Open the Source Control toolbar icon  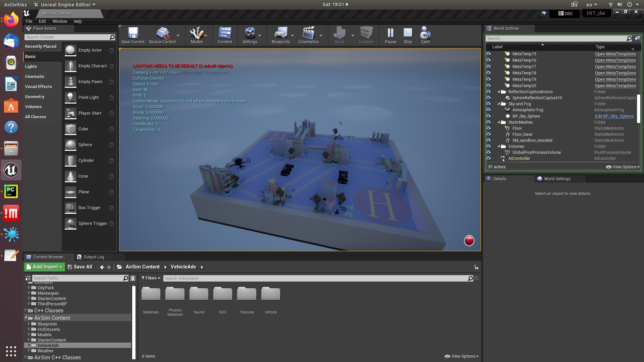[162, 34]
